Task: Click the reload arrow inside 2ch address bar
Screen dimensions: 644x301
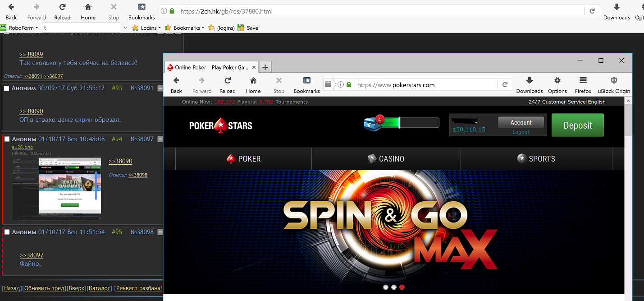Action: tap(592, 11)
